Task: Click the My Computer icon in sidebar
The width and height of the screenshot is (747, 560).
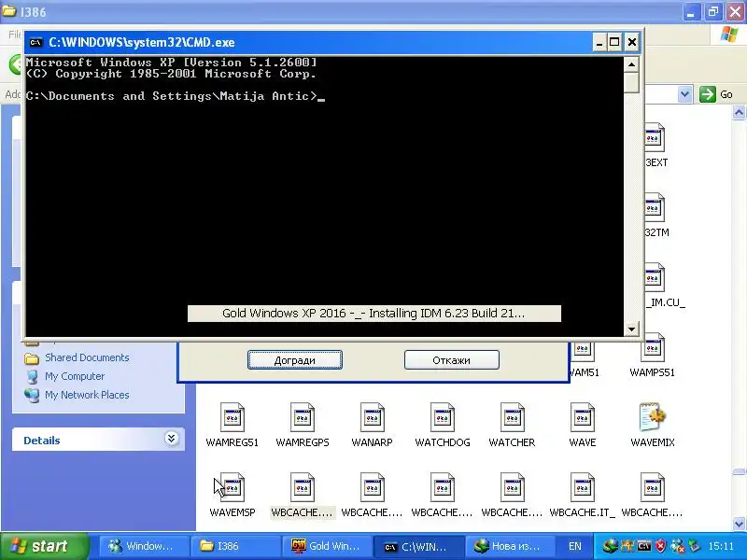Action: 32,377
